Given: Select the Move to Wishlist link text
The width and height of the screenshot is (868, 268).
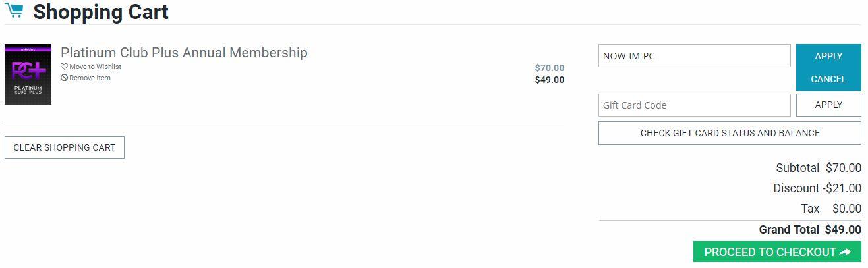Looking at the screenshot, I should pos(96,67).
